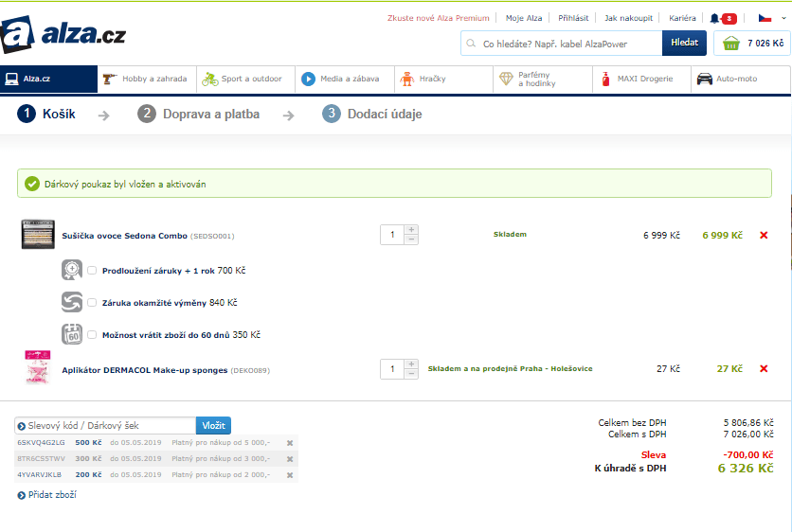Click the Hledat search button
The height and width of the screenshot is (532, 792).
[x=684, y=43]
